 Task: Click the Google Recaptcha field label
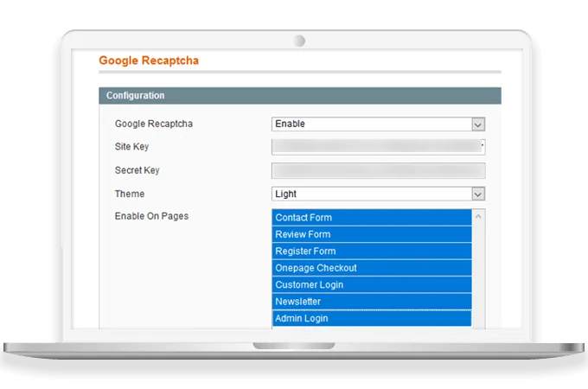click(x=154, y=124)
